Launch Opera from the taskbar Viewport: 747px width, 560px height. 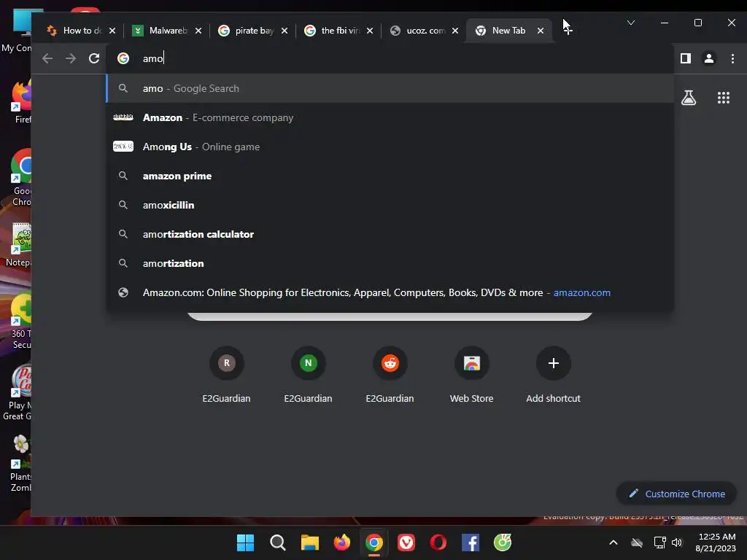click(438, 542)
